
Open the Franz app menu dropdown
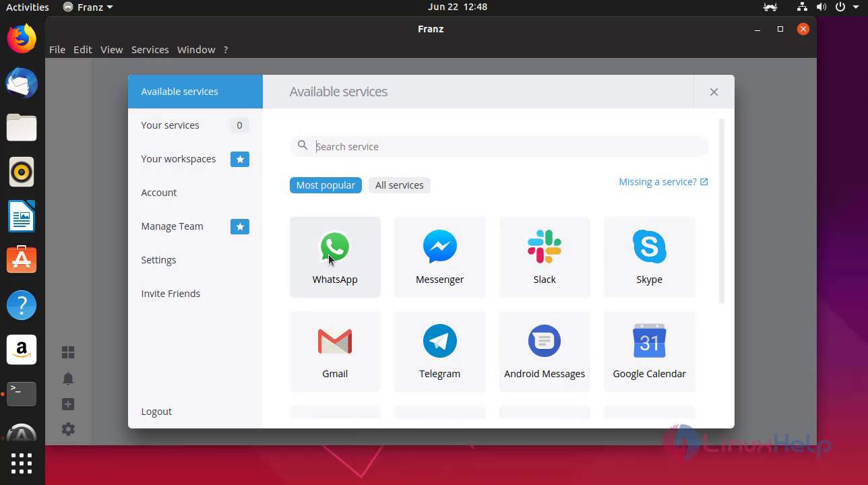tap(88, 7)
